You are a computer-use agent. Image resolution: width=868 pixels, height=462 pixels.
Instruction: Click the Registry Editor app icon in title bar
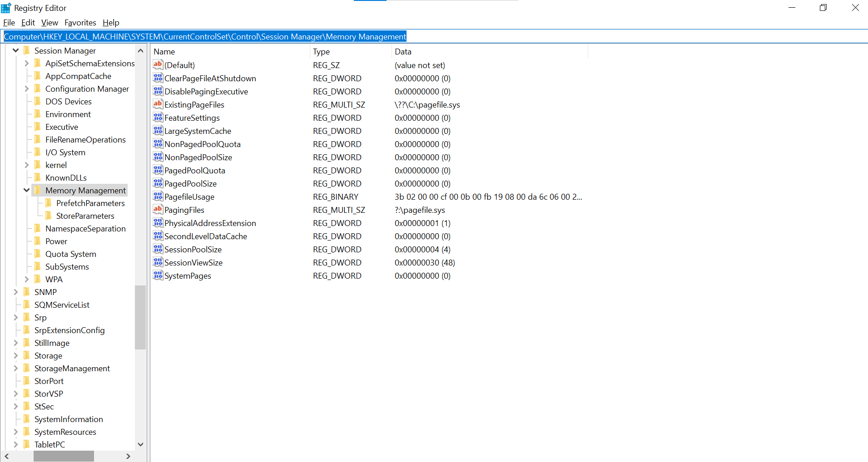tap(6, 8)
